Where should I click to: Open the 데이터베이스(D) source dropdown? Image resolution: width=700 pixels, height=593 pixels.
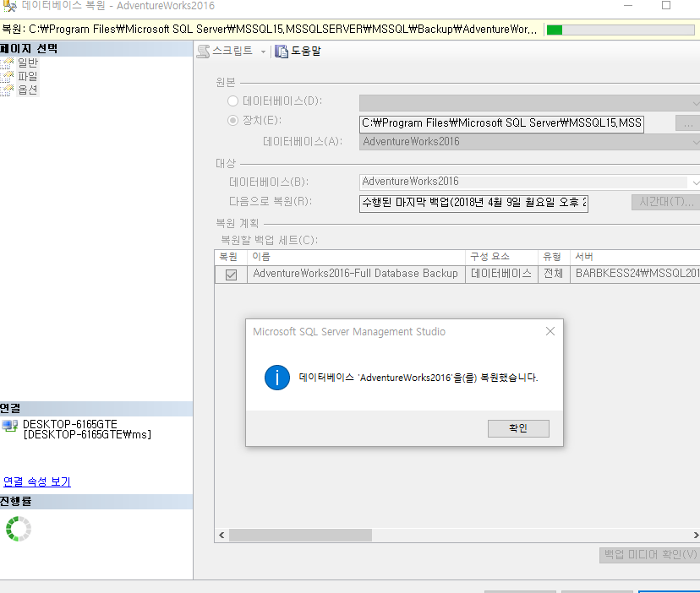click(x=529, y=102)
